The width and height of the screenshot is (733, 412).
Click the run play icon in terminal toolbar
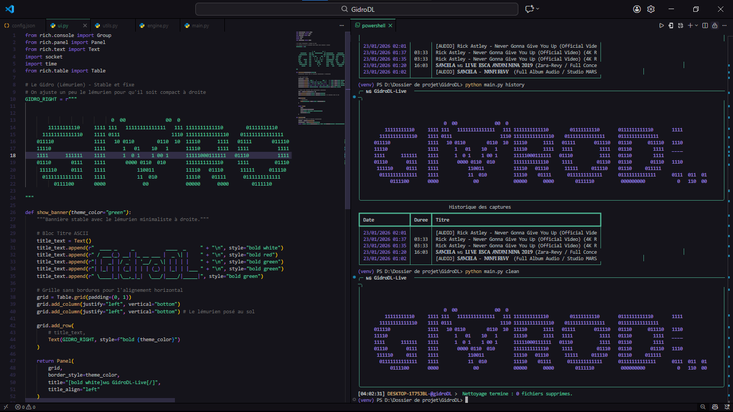pos(661,25)
